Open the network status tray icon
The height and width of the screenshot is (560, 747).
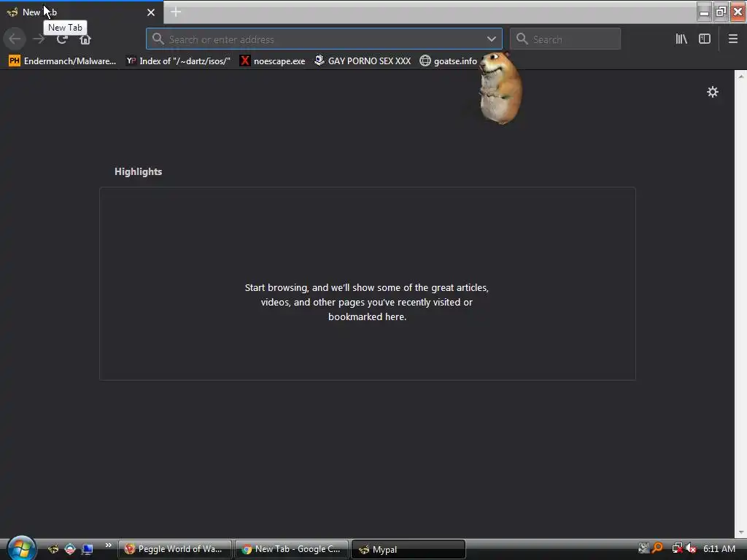click(x=677, y=548)
